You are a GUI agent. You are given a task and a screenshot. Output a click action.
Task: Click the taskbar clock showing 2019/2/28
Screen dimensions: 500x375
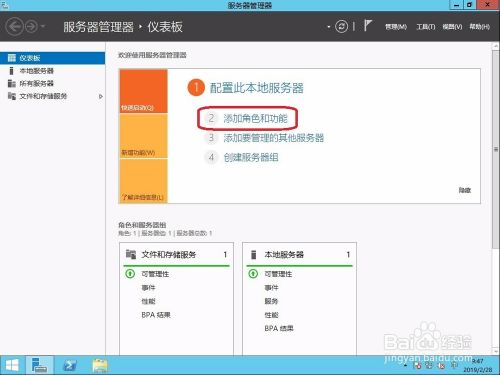pyautogui.click(x=478, y=366)
